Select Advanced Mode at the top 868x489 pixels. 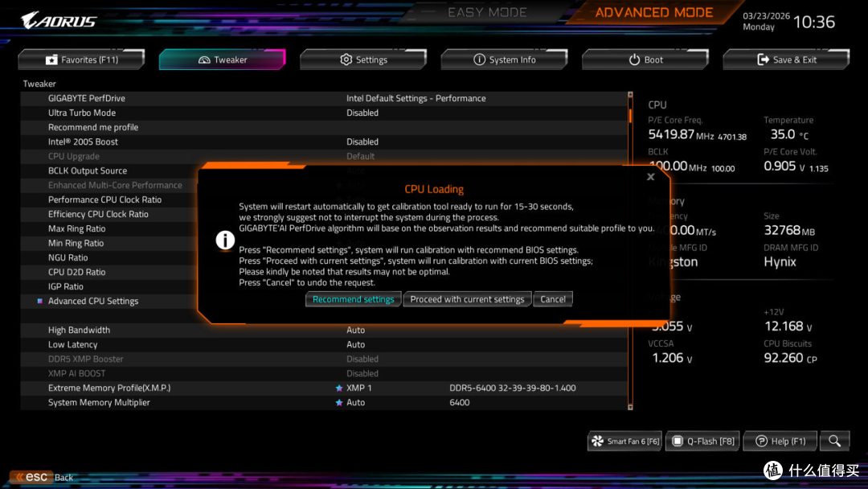tap(653, 12)
